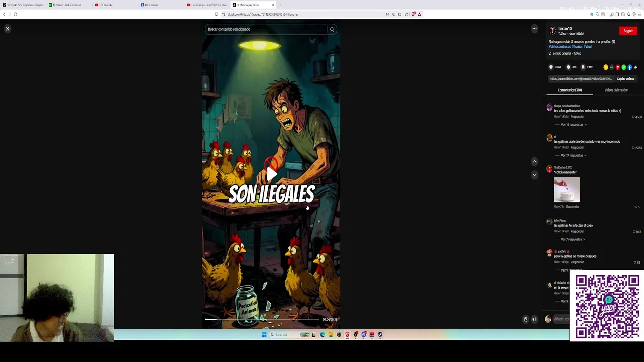The width and height of the screenshot is (644, 362).
Task: Expand 'Ver 17 respuestas' replies
Action: point(574,156)
